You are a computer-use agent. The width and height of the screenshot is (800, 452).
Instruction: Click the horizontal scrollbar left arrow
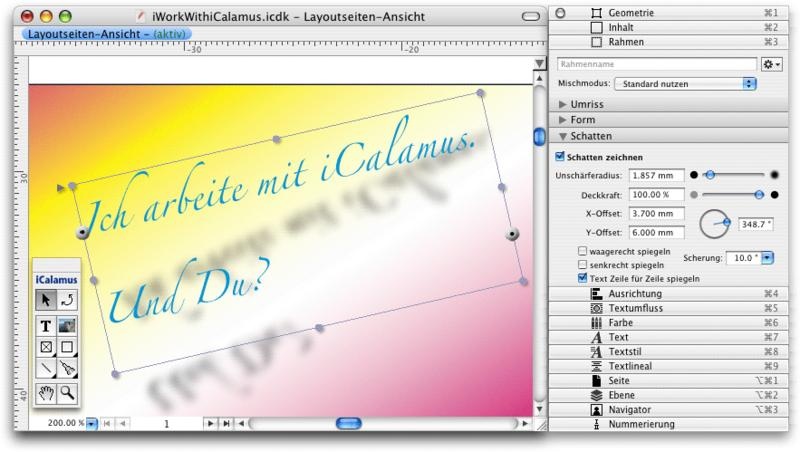point(242,423)
